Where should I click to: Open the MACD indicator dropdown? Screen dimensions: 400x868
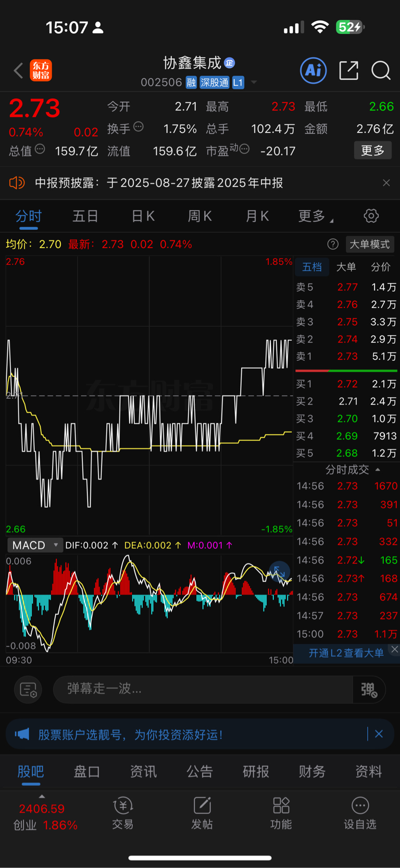34,545
